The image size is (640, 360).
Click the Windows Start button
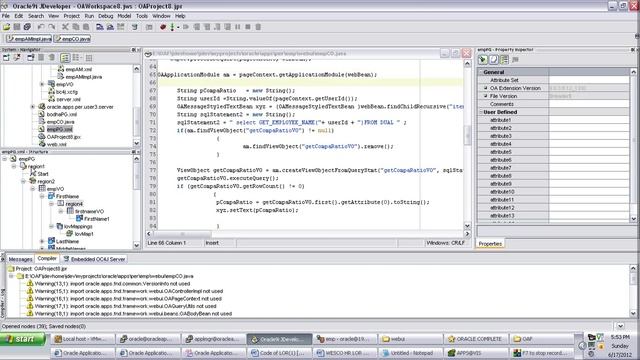(22, 339)
